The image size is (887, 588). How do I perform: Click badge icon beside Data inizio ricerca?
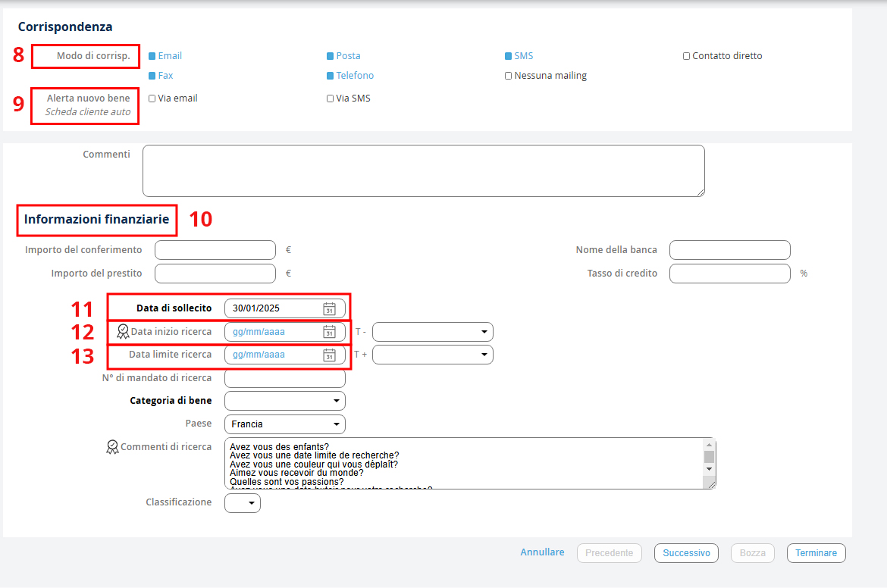[122, 332]
